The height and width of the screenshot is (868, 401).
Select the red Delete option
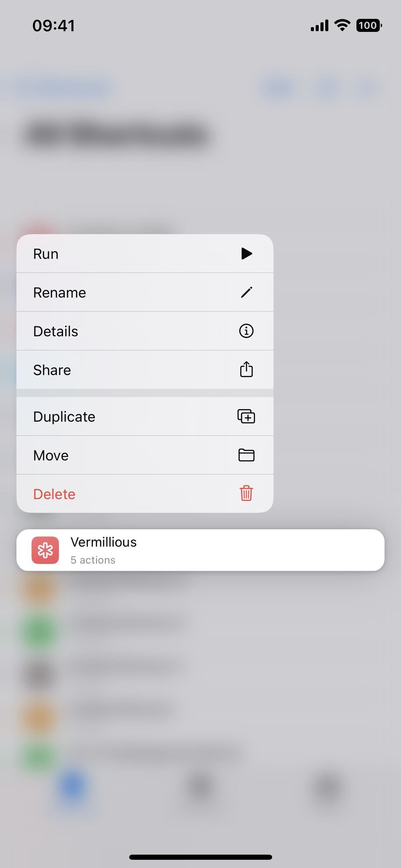click(x=145, y=494)
